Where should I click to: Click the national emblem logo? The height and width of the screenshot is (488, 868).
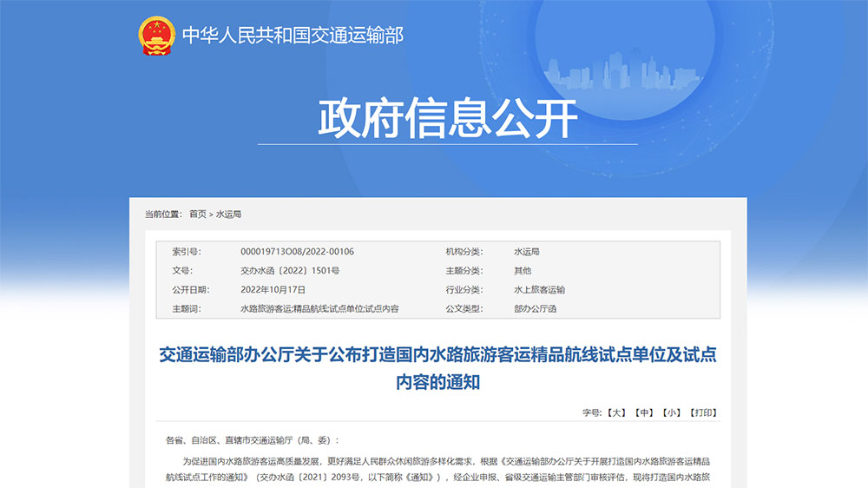click(156, 36)
